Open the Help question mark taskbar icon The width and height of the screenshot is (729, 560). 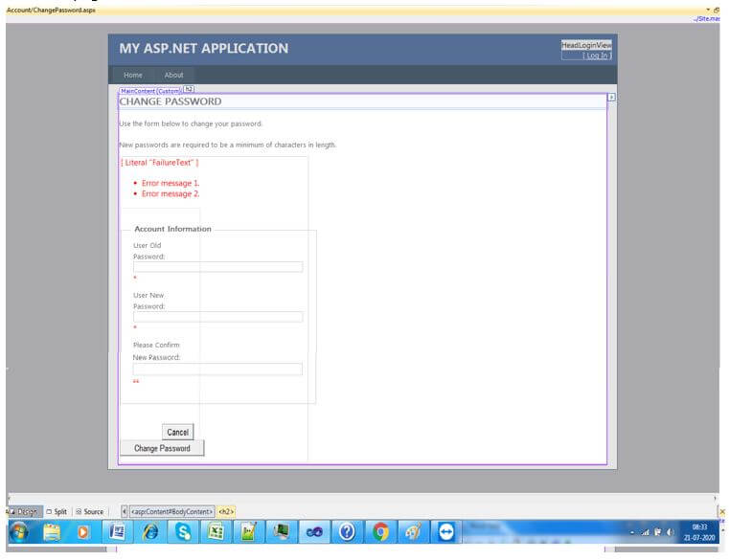(x=347, y=531)
